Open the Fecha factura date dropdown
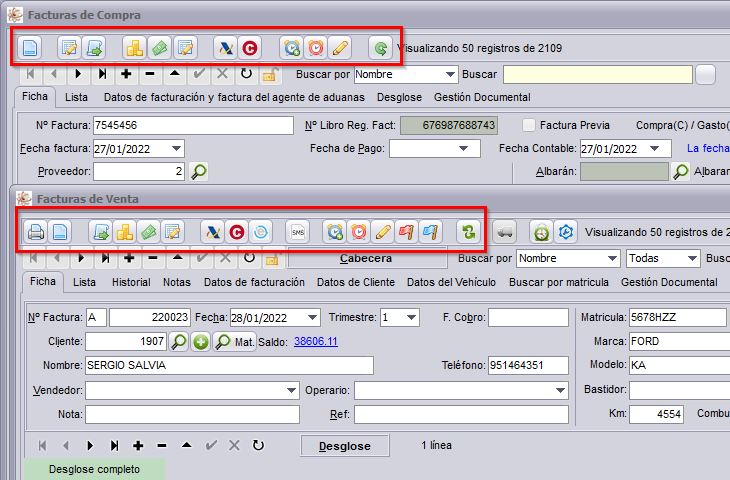730x480 pixels. [x=176, y=149]
